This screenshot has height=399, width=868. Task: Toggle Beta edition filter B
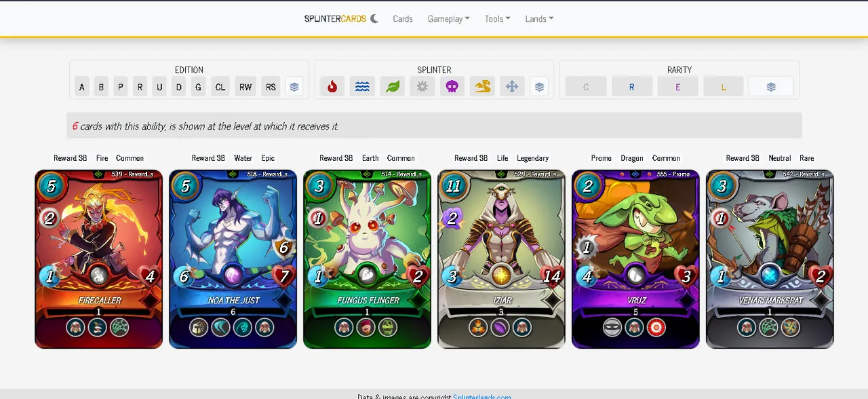101,87
